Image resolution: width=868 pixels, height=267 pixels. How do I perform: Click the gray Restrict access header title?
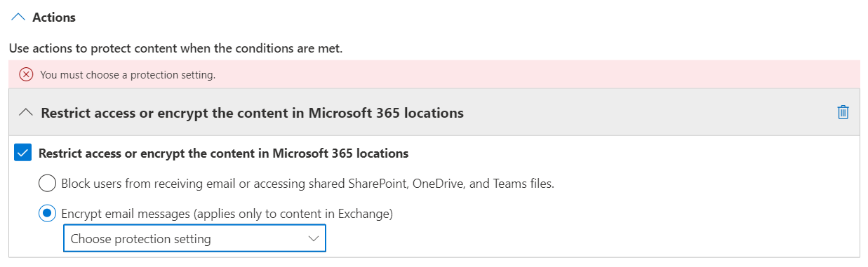coord(253,112)
